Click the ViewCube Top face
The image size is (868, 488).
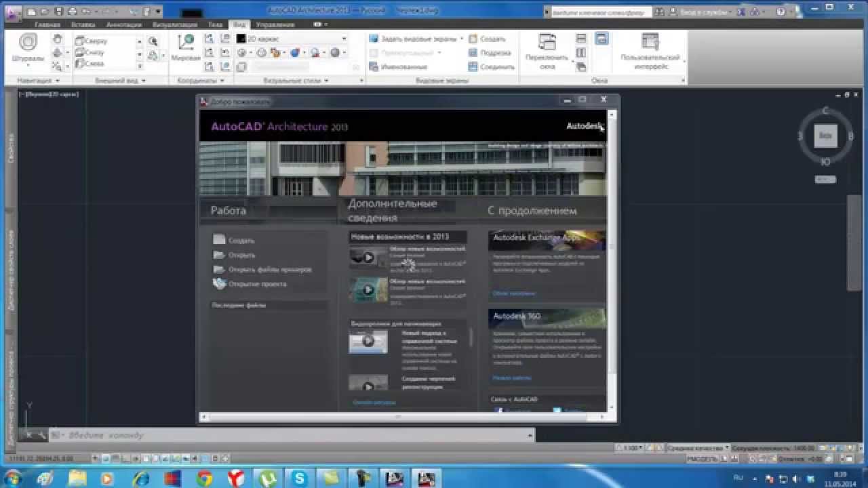point(825,136)
